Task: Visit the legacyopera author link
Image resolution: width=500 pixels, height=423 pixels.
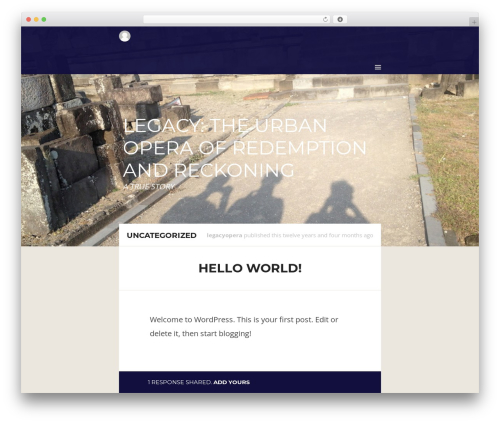Action: (224, 235)
